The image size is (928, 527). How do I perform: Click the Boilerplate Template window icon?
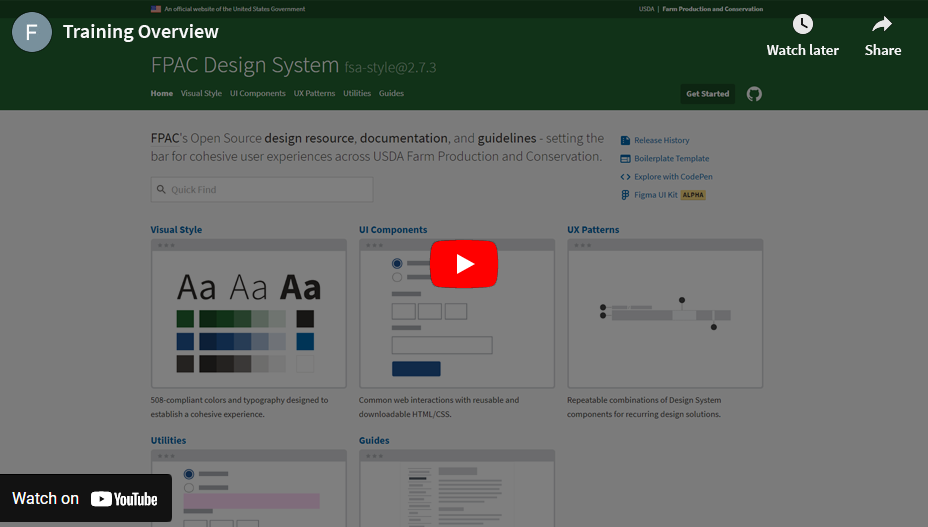625,159
